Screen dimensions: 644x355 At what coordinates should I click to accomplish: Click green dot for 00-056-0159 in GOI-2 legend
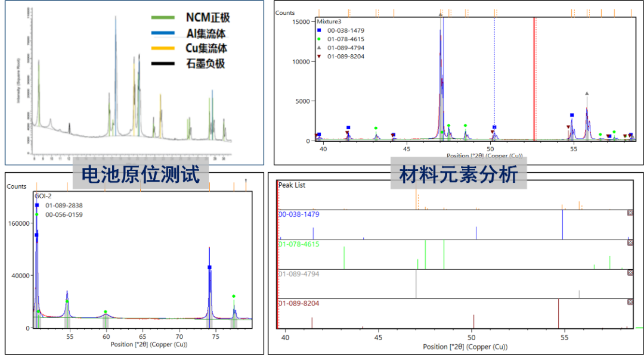[x=37, y=214]
